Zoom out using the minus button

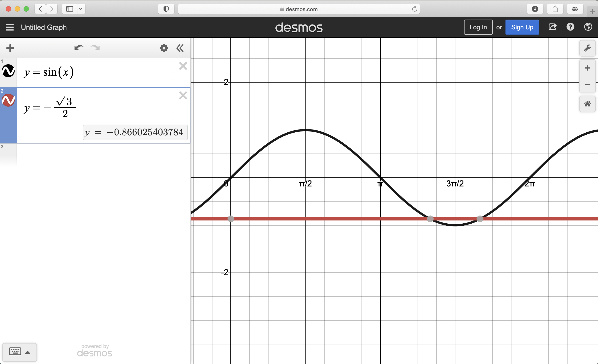click(587, 85)
